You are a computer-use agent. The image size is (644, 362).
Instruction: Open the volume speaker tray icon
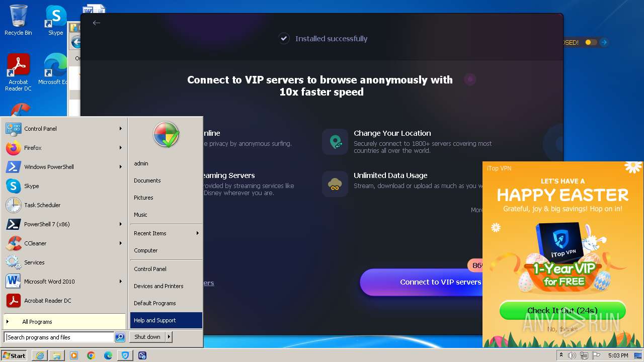(x=572, y=355)
